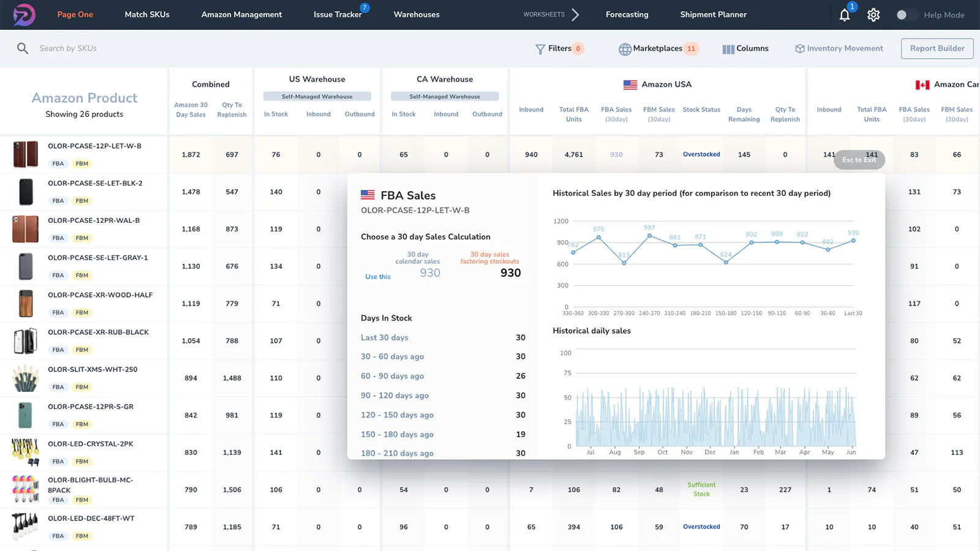Click the Esc to Exit button

pyautogui.click(x=859, y=160)
